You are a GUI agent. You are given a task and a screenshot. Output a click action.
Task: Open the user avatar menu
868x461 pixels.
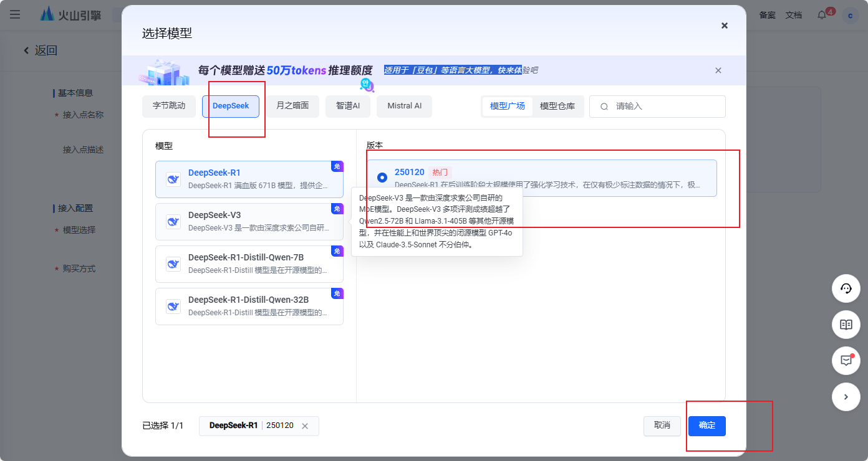(x=851, y=15)
